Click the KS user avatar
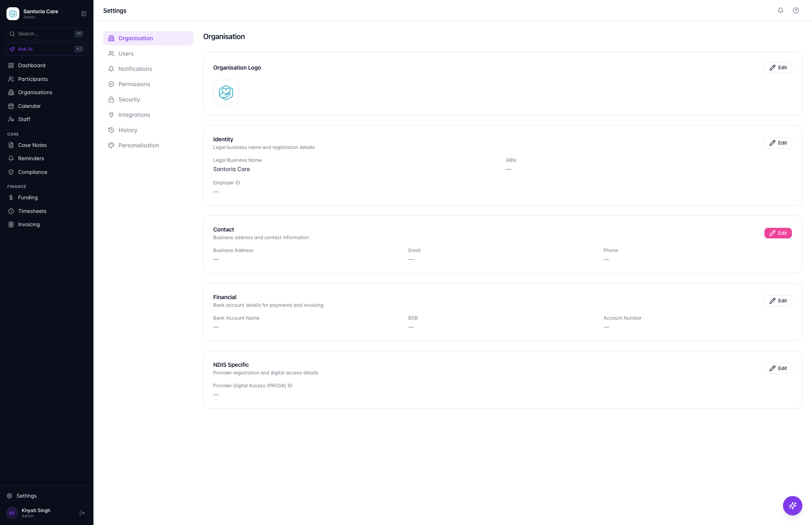This screenshot has width=812, height=525. (x=12, y=513)
